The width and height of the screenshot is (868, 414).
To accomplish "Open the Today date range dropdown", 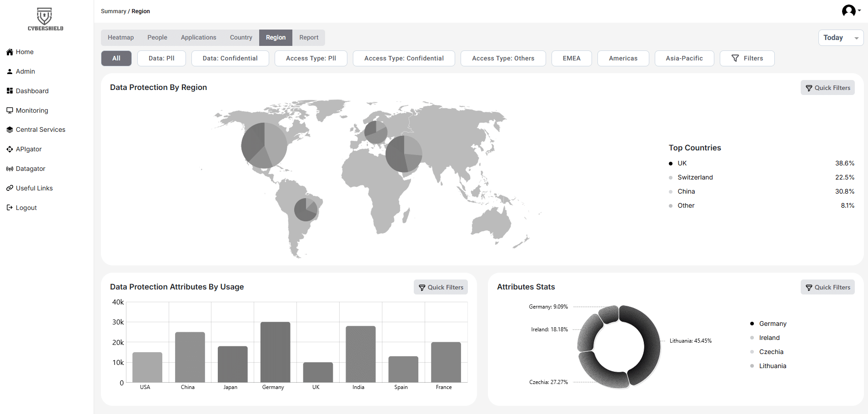I will (x=840, y=38).
